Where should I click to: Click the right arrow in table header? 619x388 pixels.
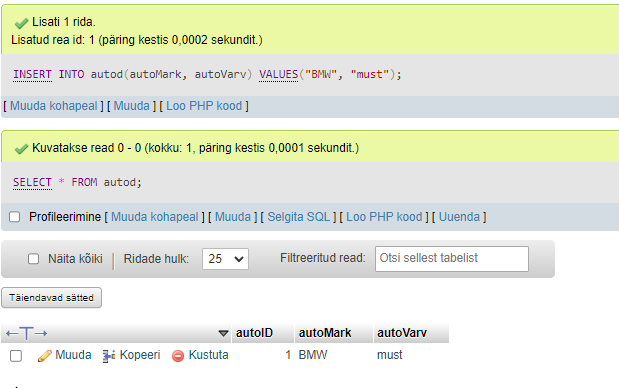pyautogui.click(x=41, y=334)
